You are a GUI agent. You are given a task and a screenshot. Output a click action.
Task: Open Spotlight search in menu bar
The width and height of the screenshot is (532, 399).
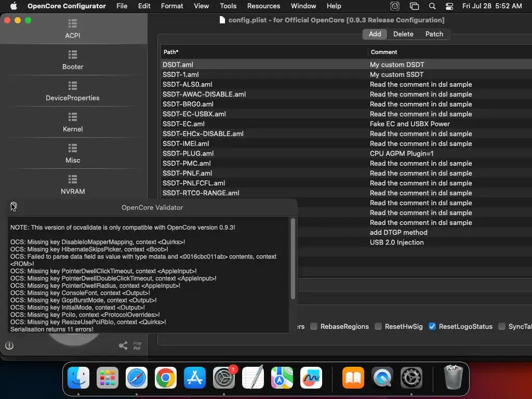(x=432, y=6)
